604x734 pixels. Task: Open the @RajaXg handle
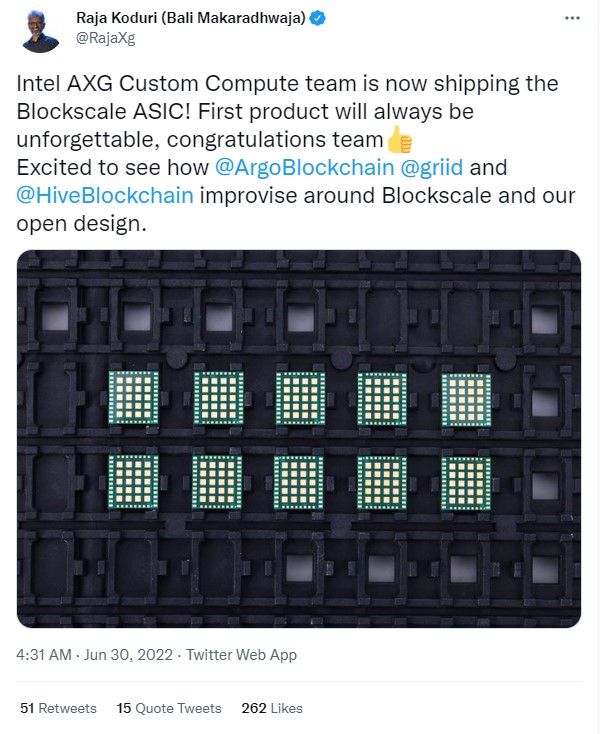pyautogui.click(x=105, y=38)
